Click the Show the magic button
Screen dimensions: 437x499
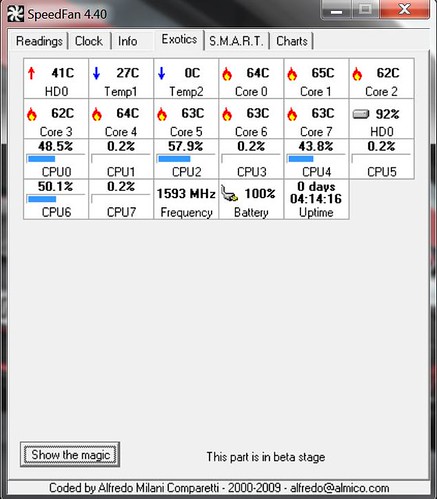click(x=70, y=454)
